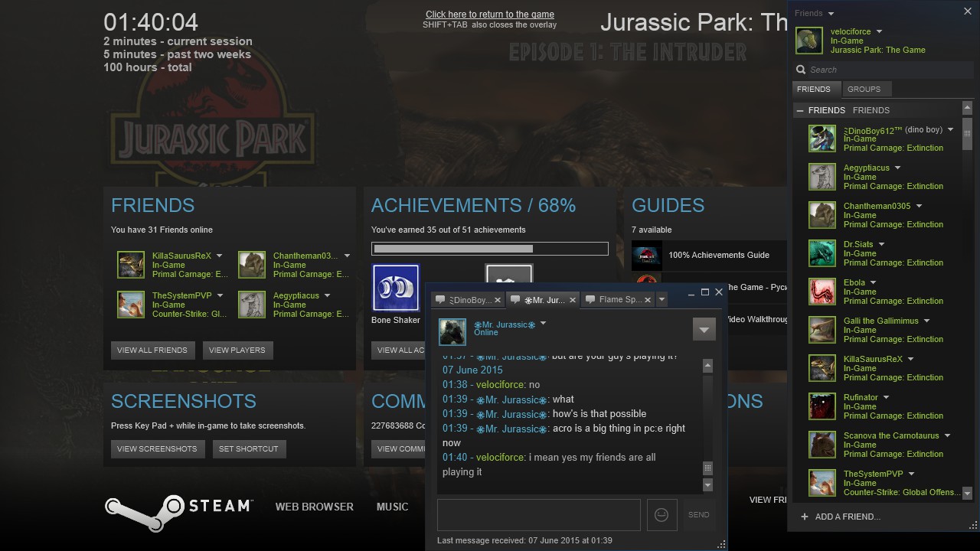Open WEB BROWSER in the overlay
Viewport: 980px width, 551px height.
click(x=314, y=507)
